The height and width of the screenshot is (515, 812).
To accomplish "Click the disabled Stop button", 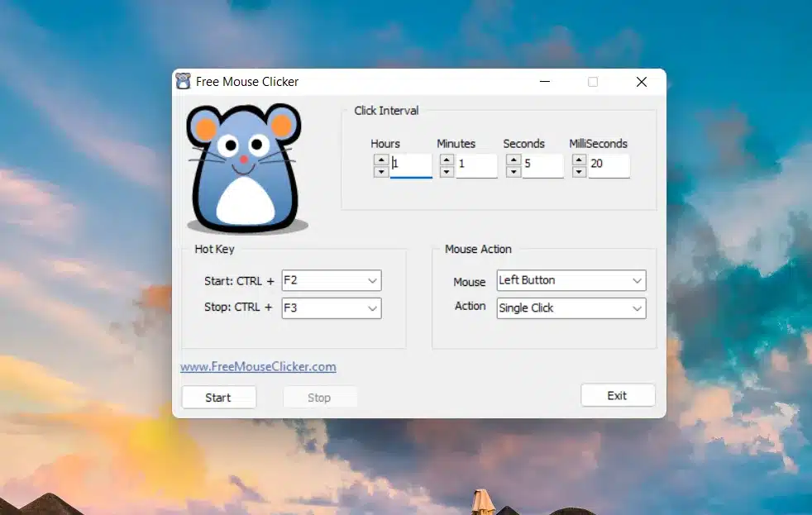I will pyautogui.click(x=319, y=398).
